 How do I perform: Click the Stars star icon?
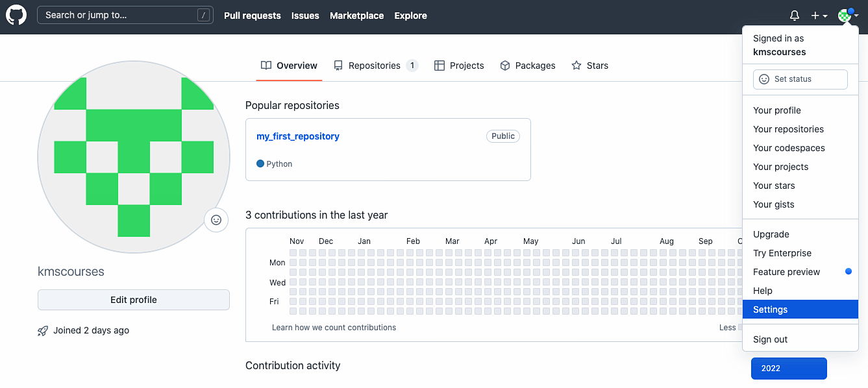(575, 65)
